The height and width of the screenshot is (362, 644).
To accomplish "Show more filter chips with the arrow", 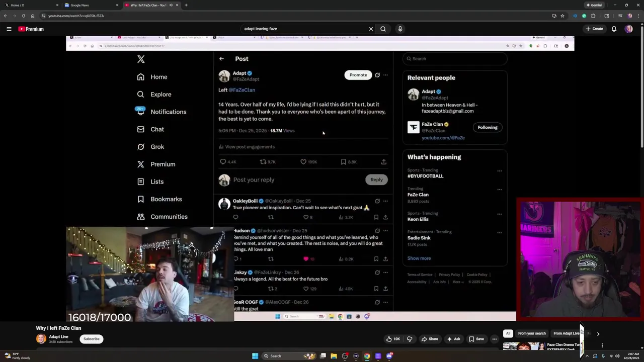I will [x=598, y=333].
